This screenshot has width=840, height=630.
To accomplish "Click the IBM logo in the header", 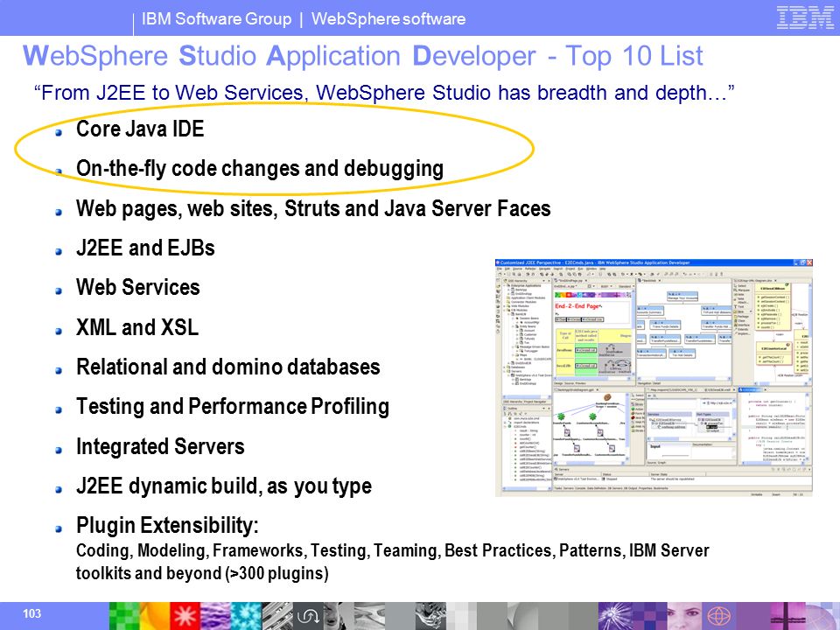I will click(805, 17).
